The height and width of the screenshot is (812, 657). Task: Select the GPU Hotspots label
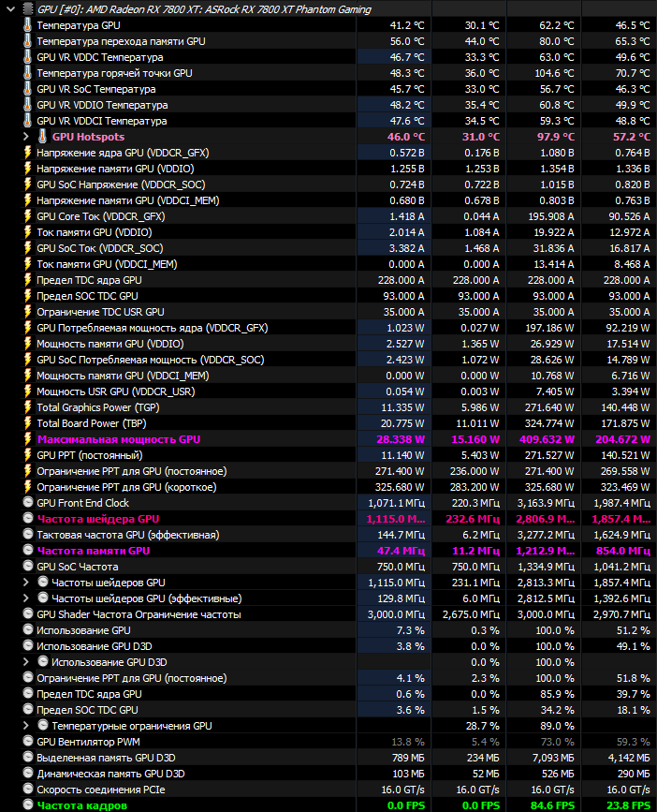(89, 137)
